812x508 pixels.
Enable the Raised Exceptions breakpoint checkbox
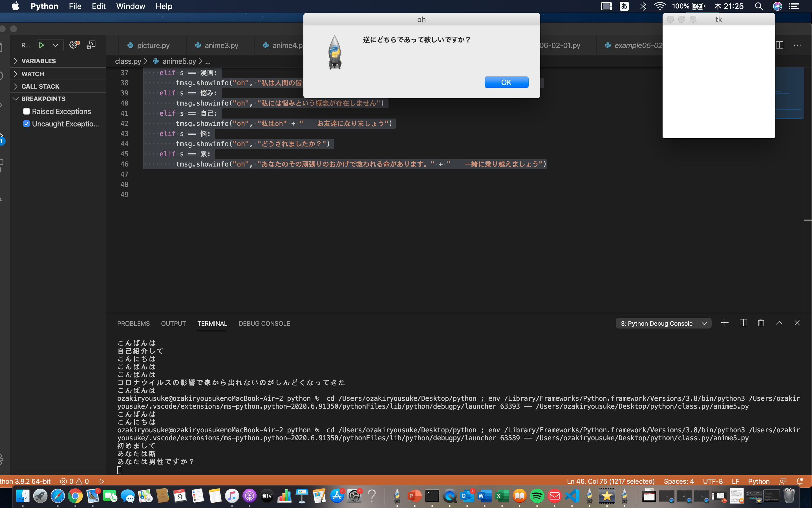(27, 111)
